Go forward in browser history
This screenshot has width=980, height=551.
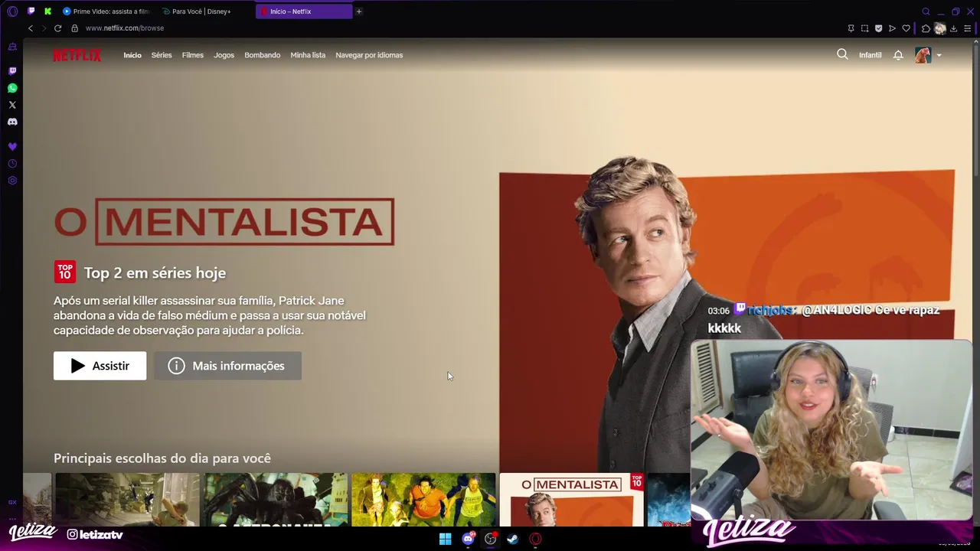[44, 28]
